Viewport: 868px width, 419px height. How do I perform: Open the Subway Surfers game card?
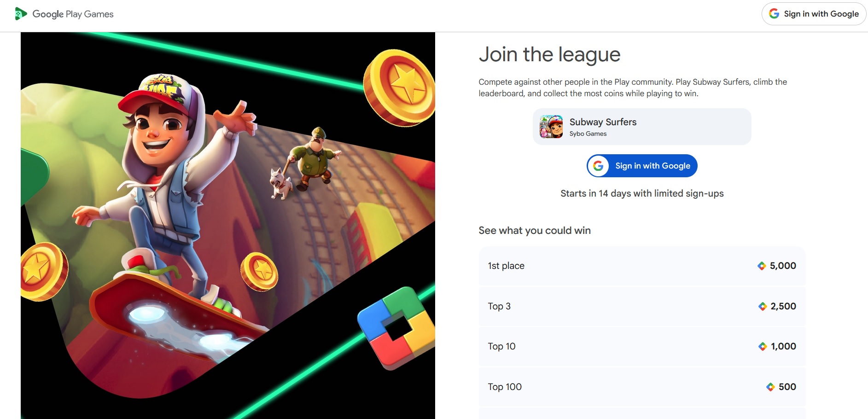click(642, 127)
